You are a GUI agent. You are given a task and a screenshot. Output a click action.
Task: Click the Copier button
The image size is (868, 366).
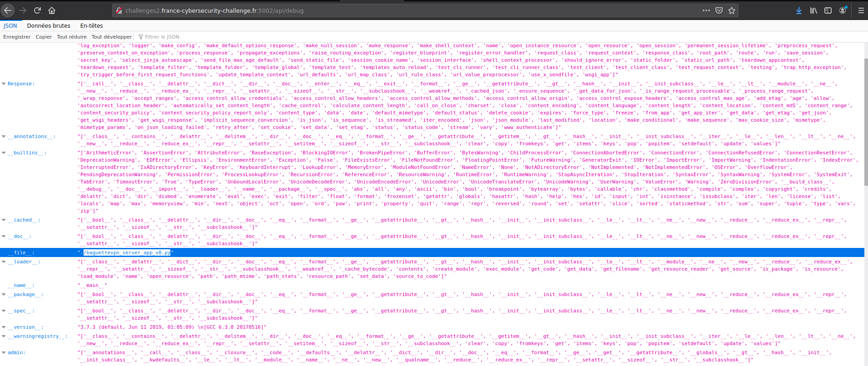[44, 37]
